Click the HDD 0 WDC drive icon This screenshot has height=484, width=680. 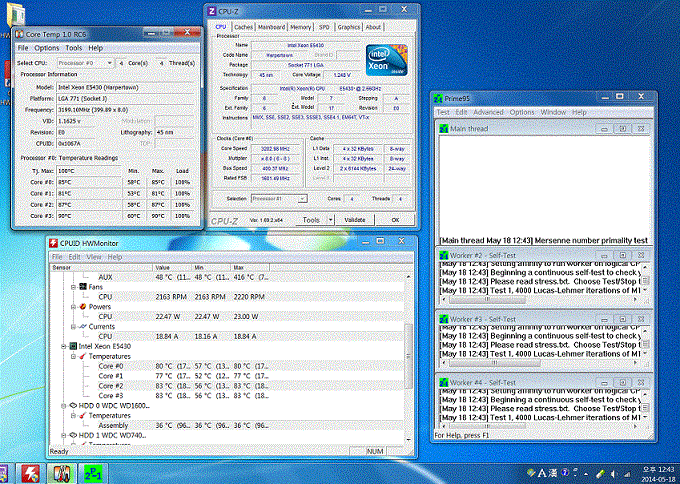73,406
